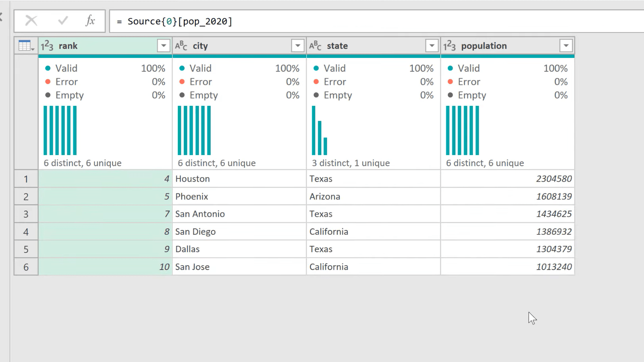Select the state column header

tap(374, 46)
